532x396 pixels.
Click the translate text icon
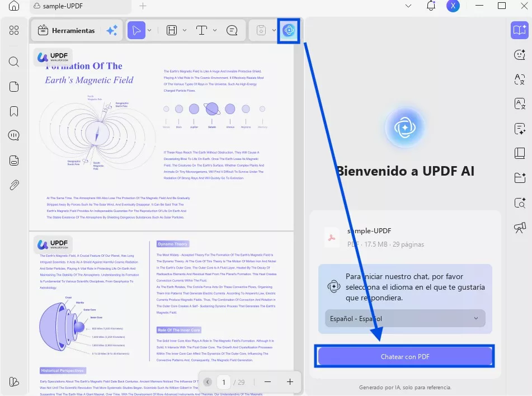click(x=520, y=79)
